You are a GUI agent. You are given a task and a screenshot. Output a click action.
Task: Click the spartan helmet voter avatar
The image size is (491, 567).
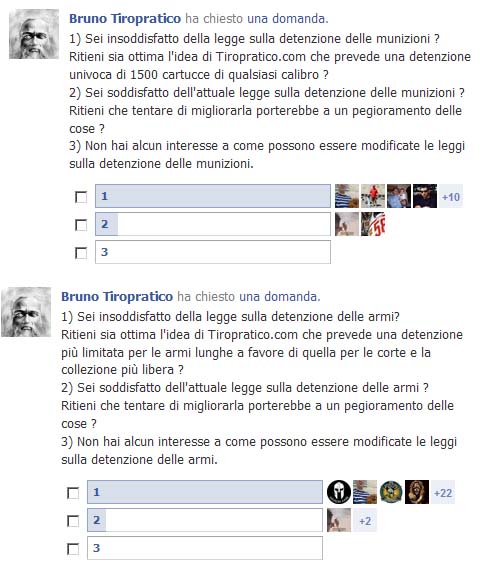tap(339, 492)
